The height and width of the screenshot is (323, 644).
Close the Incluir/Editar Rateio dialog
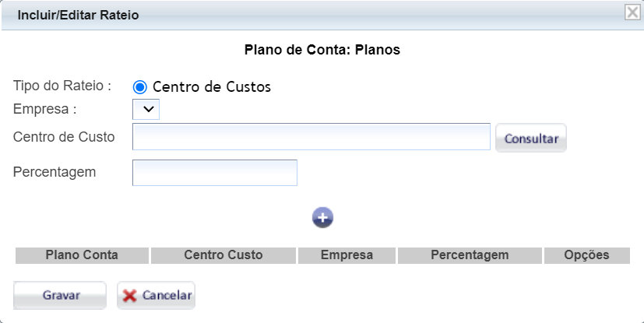point(632,12)
